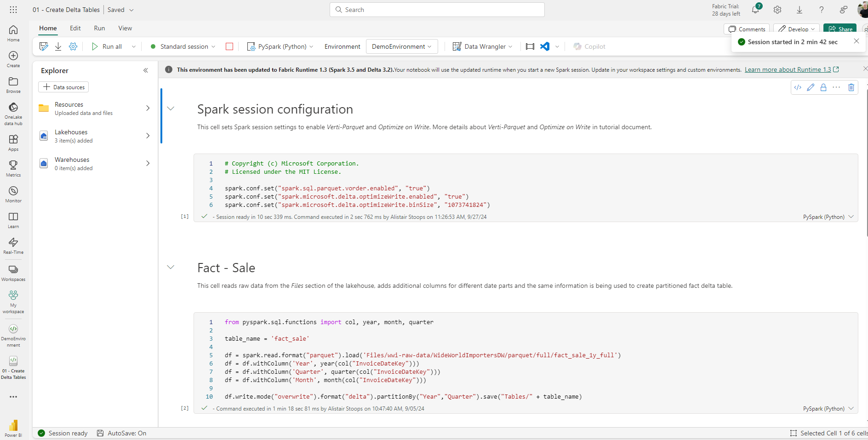Image resolution: width=868 pixels, height=440 pixels.
Task: Expand the Lakehouses item in Explorer
Action: pyautogui.click(x=148, y=136)
